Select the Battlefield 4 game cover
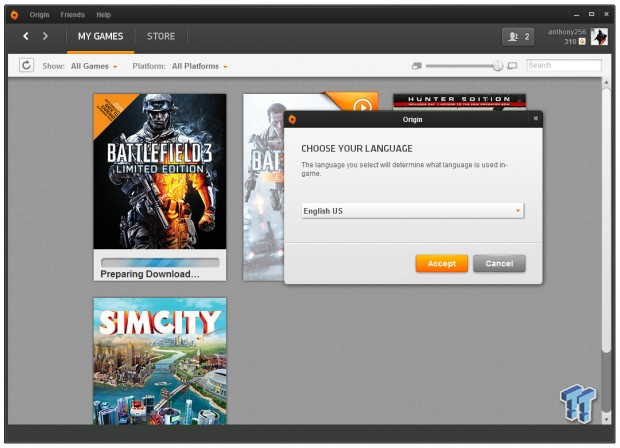Screen dimensions: 620x448 (x=263, y=187)
